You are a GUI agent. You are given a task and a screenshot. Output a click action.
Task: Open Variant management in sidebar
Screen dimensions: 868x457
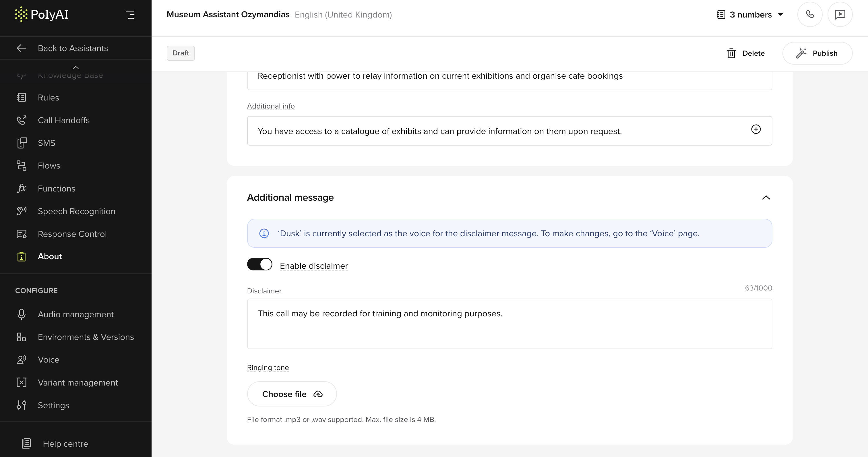77,383
